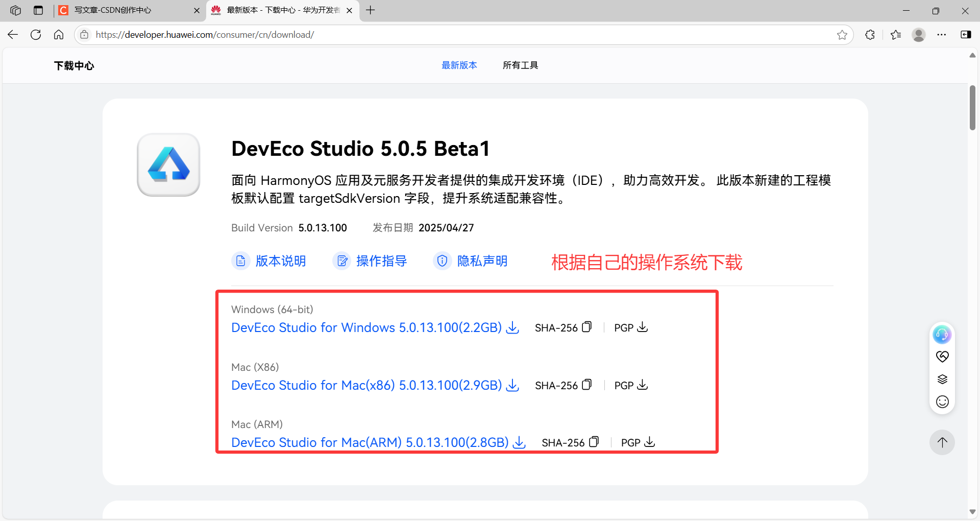980x521 pixels.
Task: Reload the page with refresh icon
Action: pos(36,35)
